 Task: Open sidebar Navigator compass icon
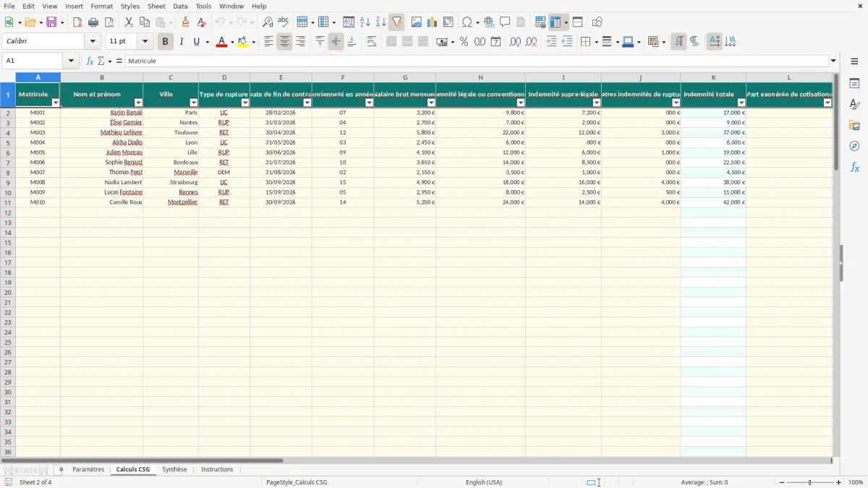(x=854, y=146)
